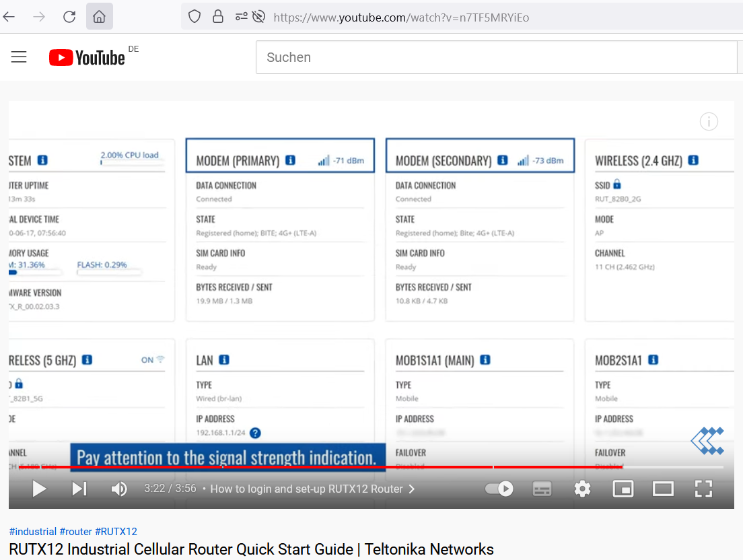
Task: Click the info icon next to WIRELESS (5 GHZ)
Action: click(87, 359)
